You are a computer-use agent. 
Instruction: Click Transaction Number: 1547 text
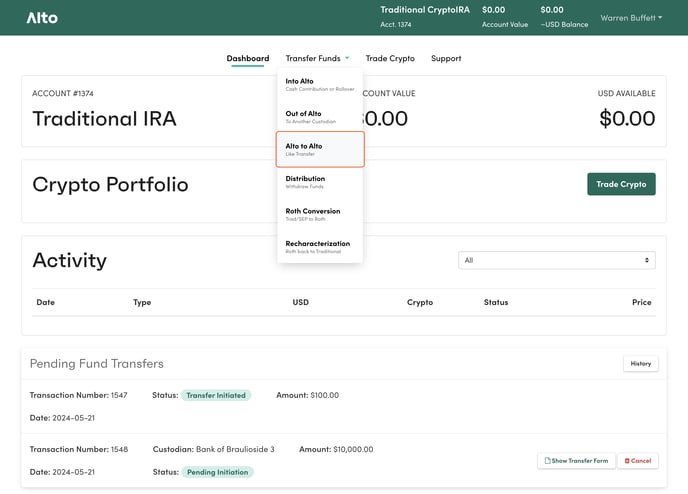tap(79, 395)
